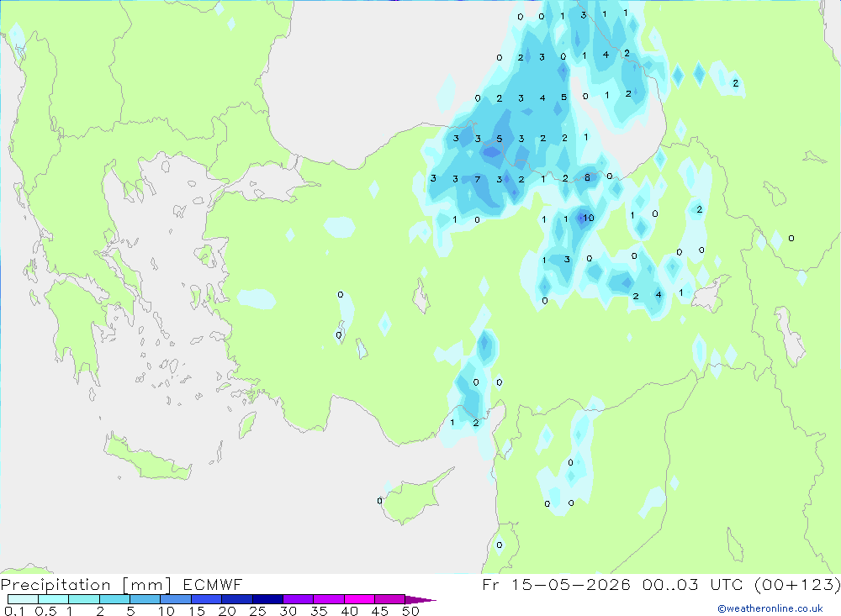
Task: Select the 2–5 mm legend color
Action: click(x=114, y=599)
